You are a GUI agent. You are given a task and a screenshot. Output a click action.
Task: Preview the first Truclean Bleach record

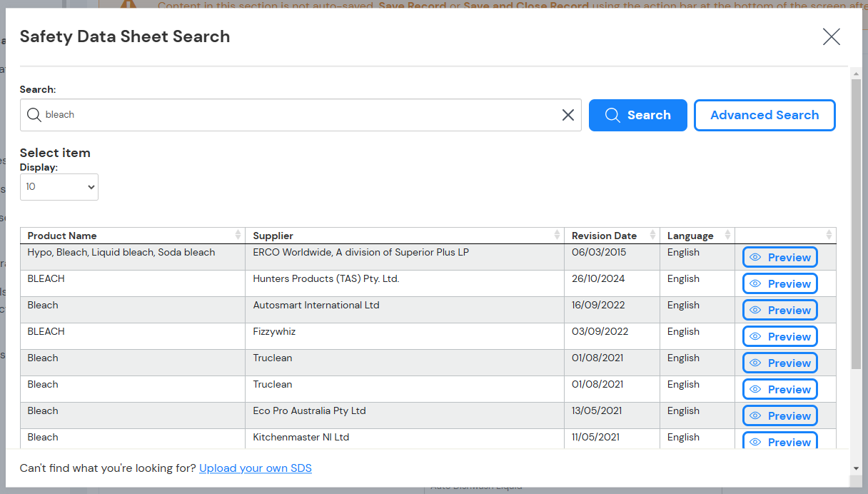(779, 363)
